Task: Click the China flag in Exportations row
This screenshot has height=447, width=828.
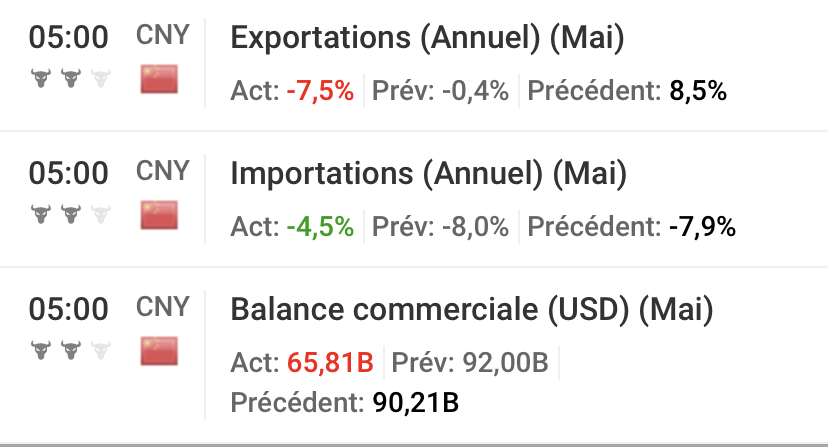Action: 159,77
